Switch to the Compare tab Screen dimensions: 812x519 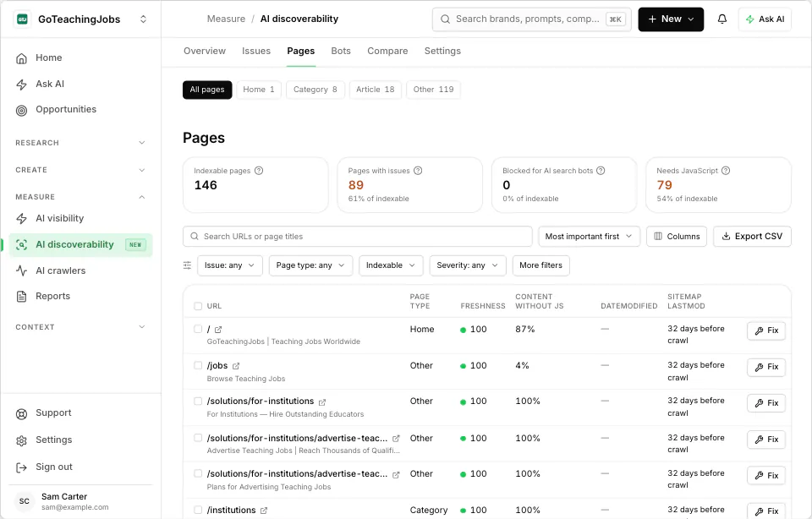387,51
